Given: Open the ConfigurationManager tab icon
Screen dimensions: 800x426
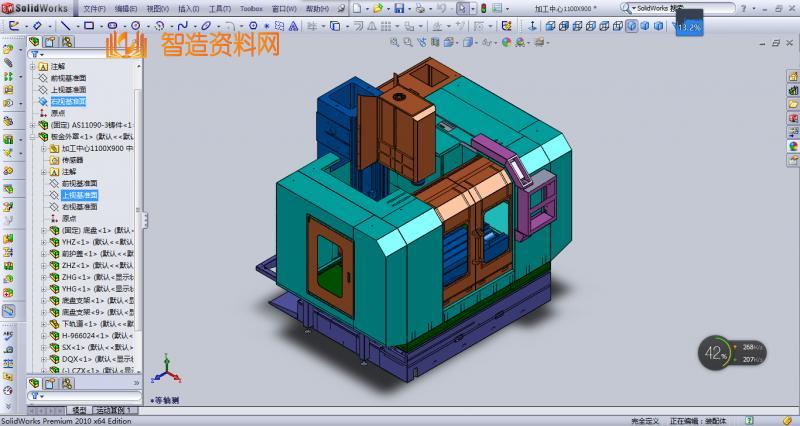Looking at the screenshot, I should [x=67, y=42].
